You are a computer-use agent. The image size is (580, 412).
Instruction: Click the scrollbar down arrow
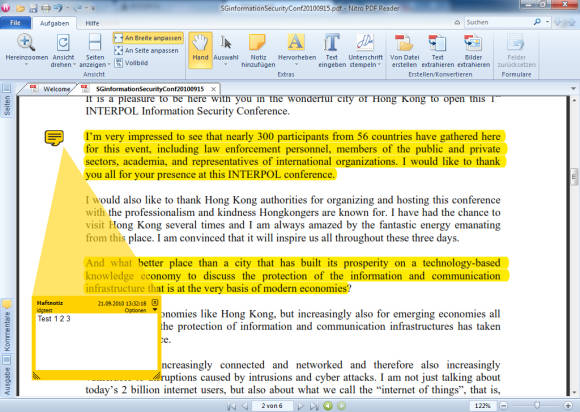coord(574,392)
